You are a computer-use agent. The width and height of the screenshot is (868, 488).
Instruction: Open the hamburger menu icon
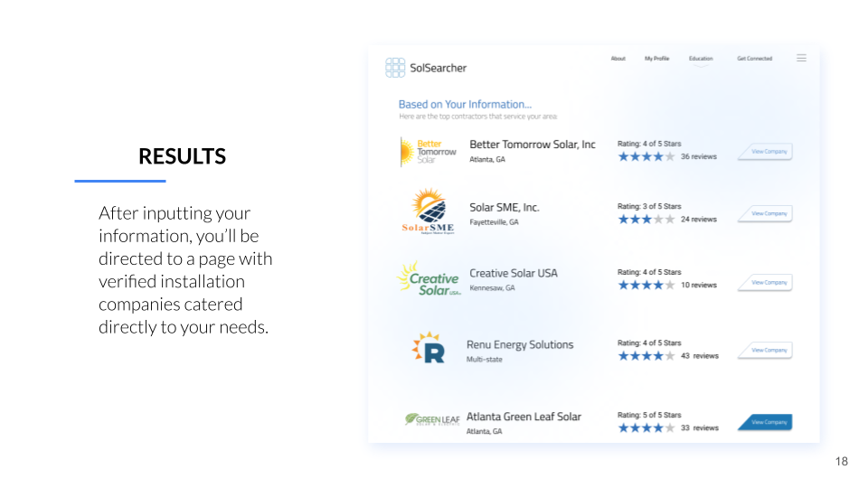(x=801, y=58)
